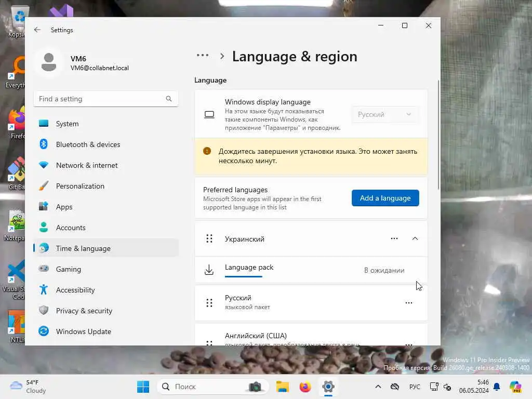The height and width of the screenshot is (399, 532).
Task: Open the Русский display language dropdown
Action: tap(384, 115)
